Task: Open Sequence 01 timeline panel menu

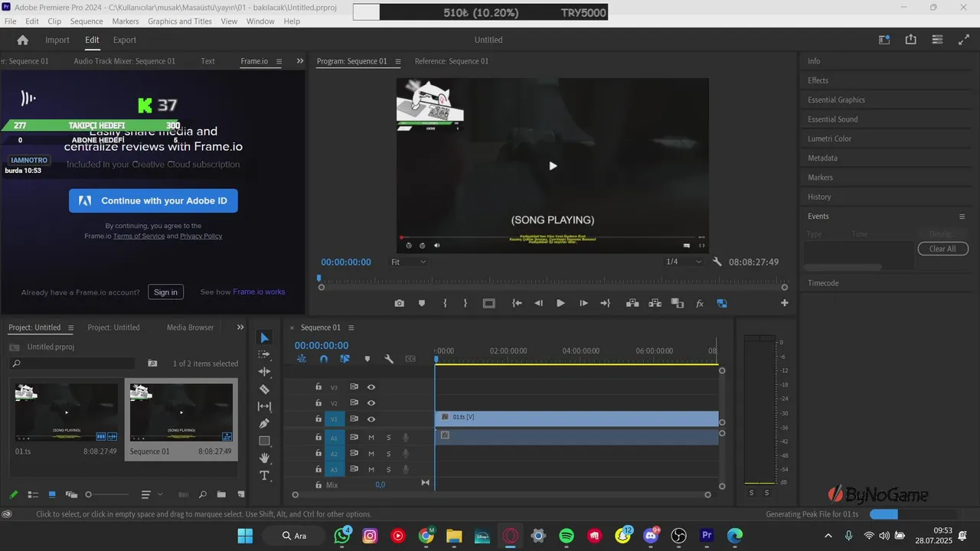Action: [351, 328]
